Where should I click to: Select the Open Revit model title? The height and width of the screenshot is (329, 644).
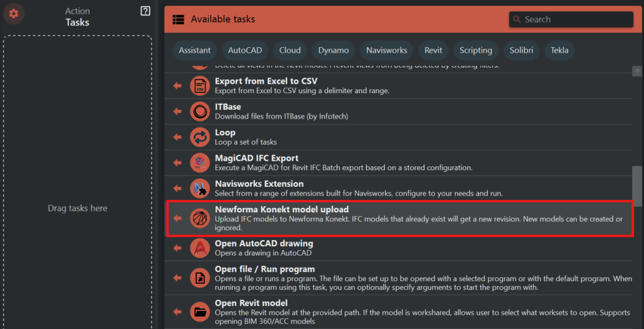(251, 303)
